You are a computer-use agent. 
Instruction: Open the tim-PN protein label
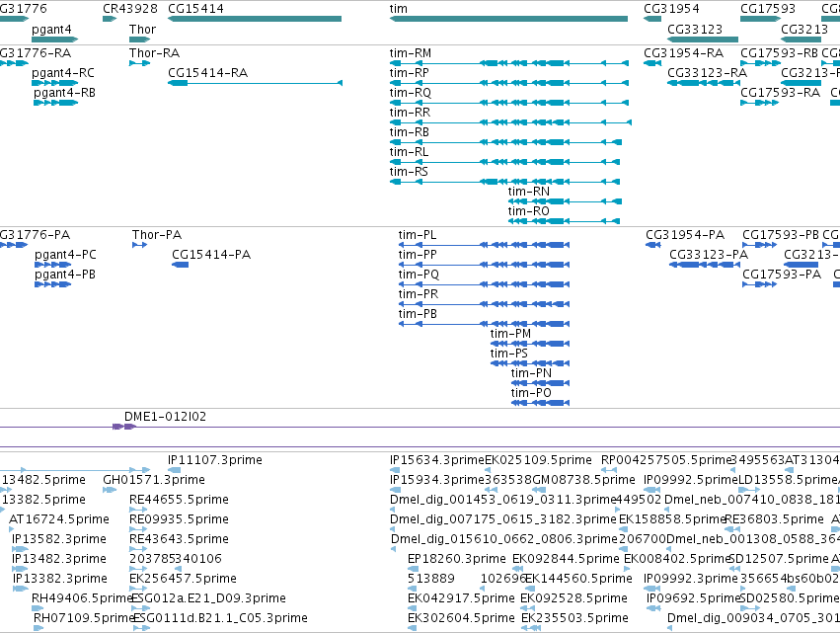click(531, 373)
